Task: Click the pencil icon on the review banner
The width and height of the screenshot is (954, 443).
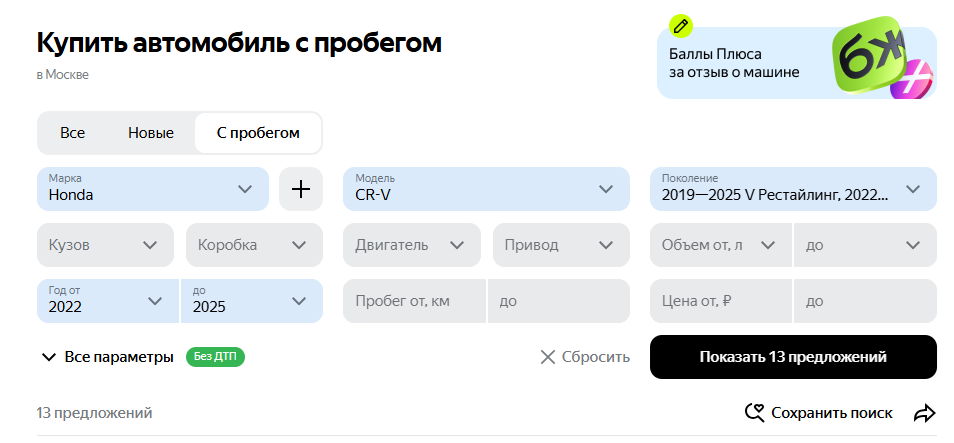Action: click(x=681, y=26)
